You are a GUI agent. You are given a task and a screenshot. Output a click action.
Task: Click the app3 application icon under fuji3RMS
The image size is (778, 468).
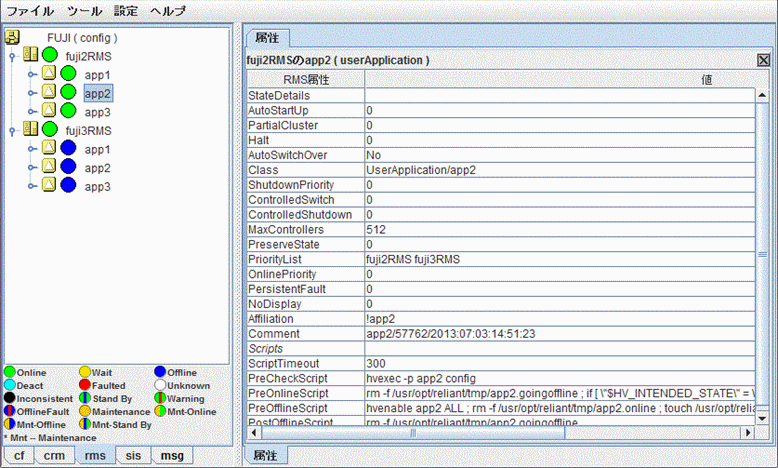point(49,185)
